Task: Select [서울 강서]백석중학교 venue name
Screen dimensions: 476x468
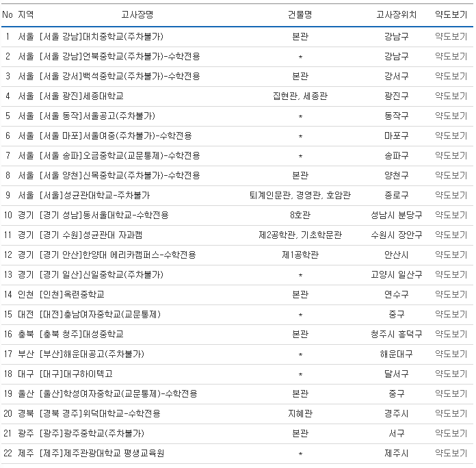Action: point(120,76)
